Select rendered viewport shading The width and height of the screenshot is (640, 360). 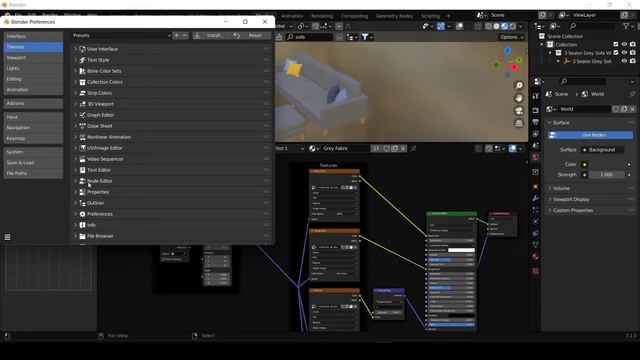[513, 26]
